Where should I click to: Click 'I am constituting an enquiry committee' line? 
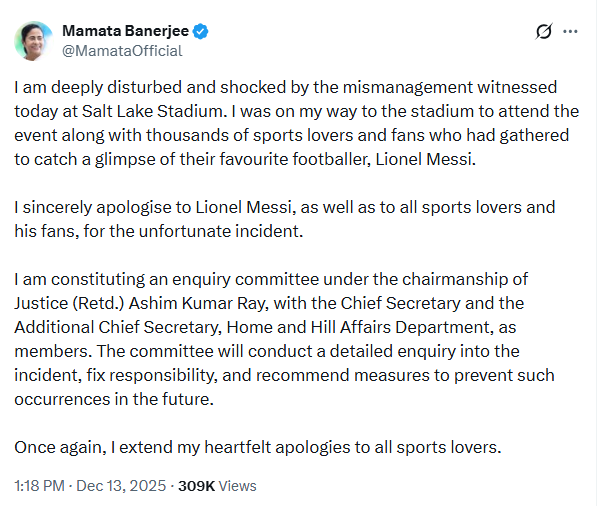pos(160,278)
